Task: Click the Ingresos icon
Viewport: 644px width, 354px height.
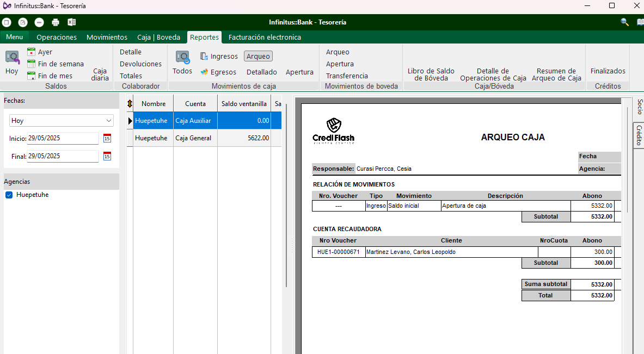Action: coord(204,57)
